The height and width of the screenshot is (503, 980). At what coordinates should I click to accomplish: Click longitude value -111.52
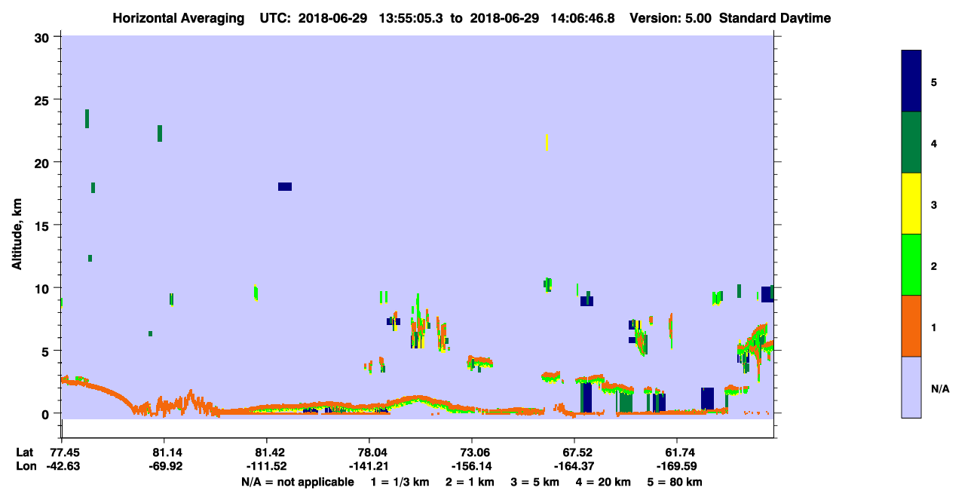[x=267, y=466]
